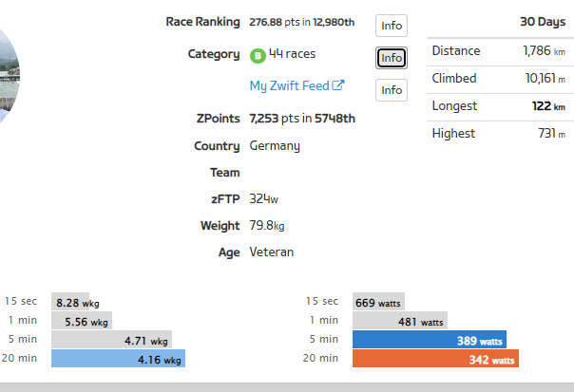574x392 pixels.
Task: Click the green category B badge icon
Action: [257, 56]
